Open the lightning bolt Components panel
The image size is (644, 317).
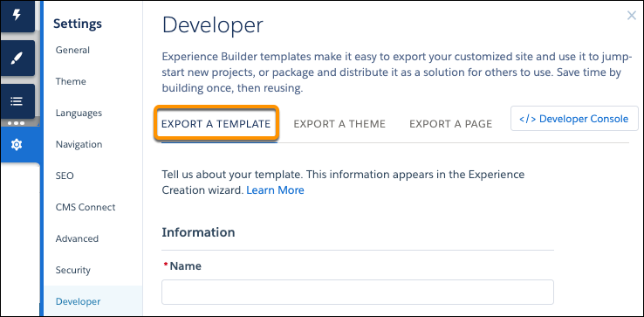tap(17, 17)
